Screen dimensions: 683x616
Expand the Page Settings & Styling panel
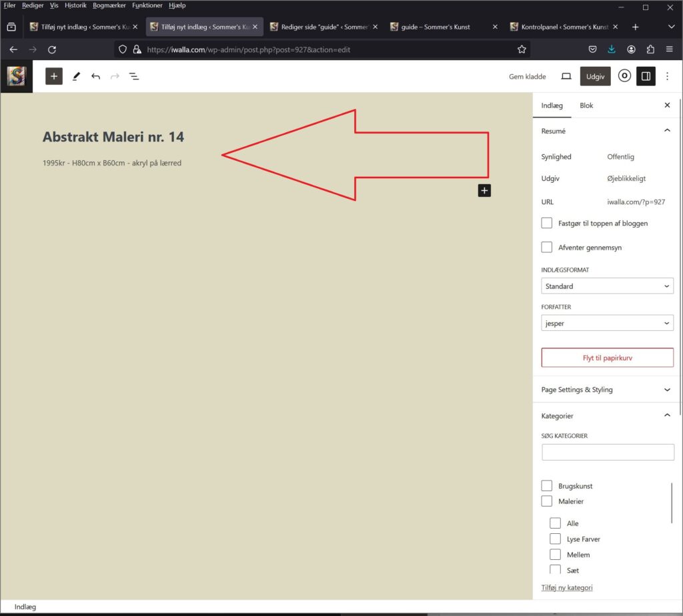point(606,390)
